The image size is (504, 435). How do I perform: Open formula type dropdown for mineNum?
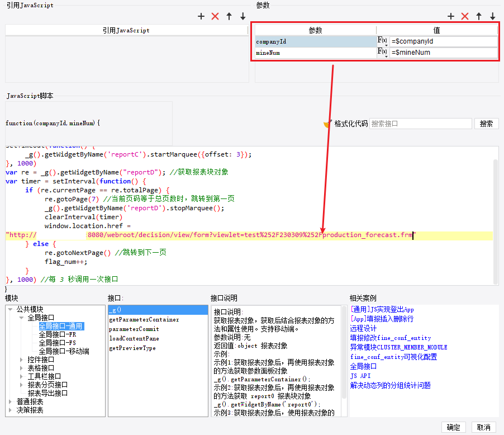383,52
